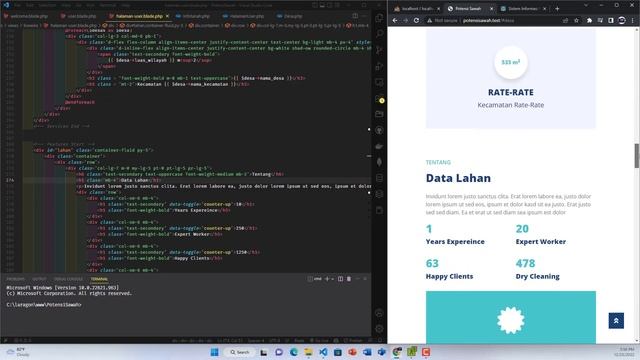Reload the Potensi Sawah page

(x=416, y=20)
